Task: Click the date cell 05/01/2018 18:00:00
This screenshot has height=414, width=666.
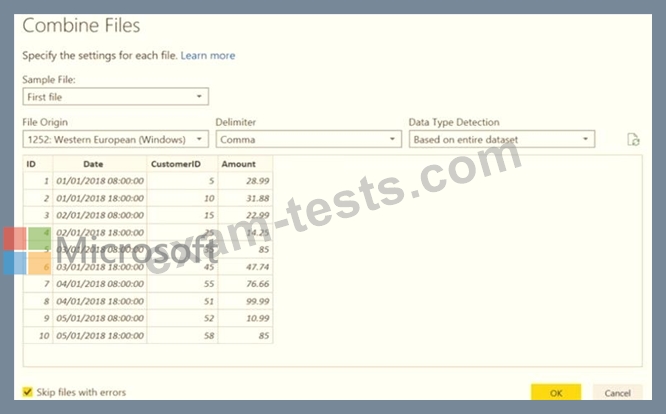Action: point(100,335)
